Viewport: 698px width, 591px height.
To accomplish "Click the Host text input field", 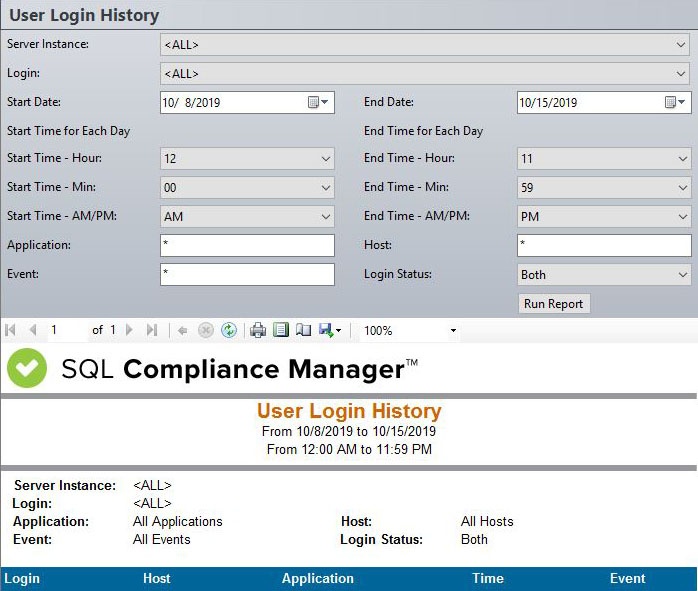I will (603, 245).
